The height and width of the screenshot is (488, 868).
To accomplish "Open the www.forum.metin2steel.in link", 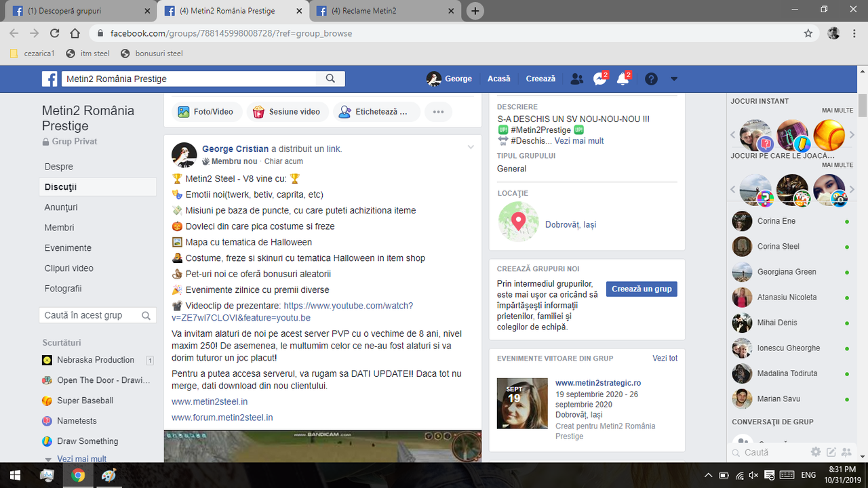I will click(222, 418).
